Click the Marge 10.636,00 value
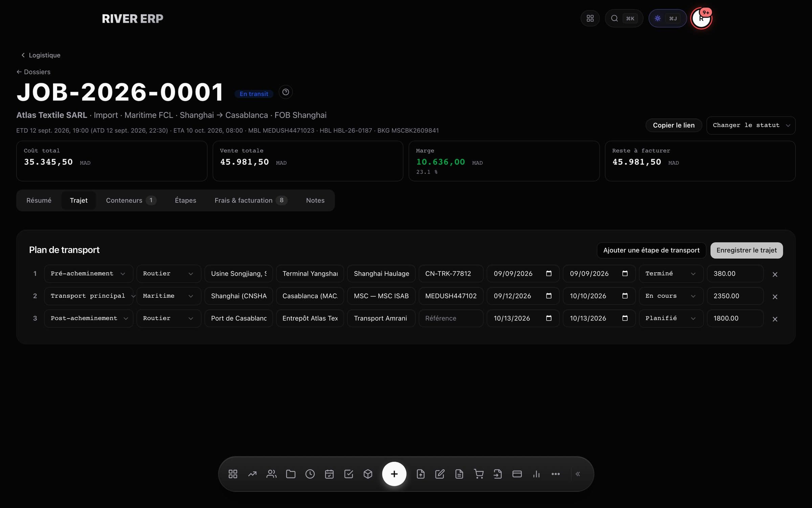This screenshot has height=508, width=812. tap(441, 162)
